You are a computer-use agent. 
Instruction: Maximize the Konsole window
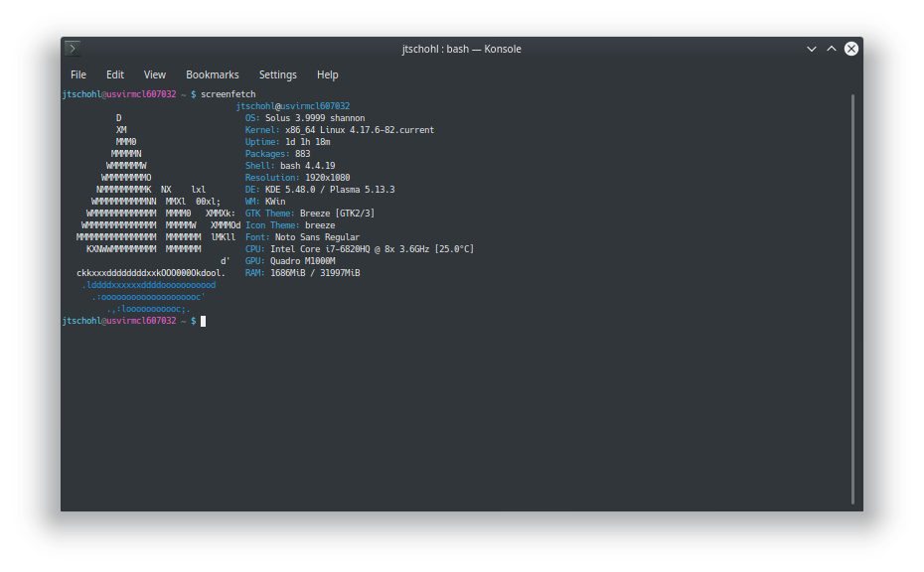pos(832,49)
